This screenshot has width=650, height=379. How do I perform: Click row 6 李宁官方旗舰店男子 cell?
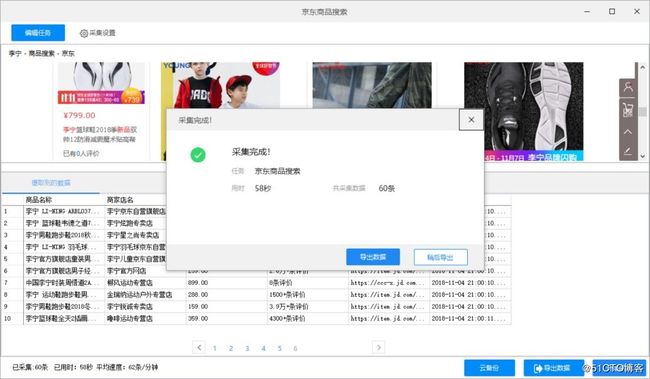[63, 271]
